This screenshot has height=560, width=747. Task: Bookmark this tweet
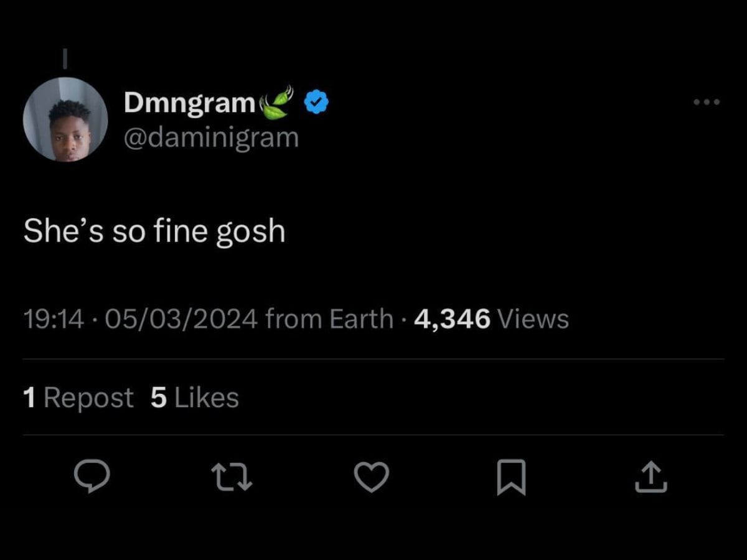point(512,477)
